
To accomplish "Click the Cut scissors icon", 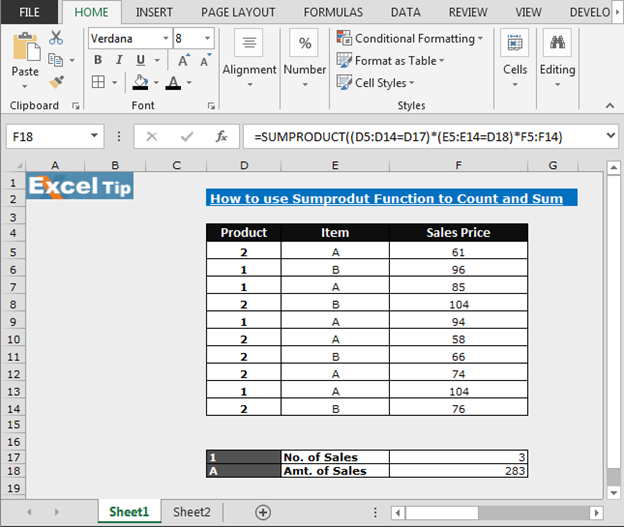I will coord(56,38).
